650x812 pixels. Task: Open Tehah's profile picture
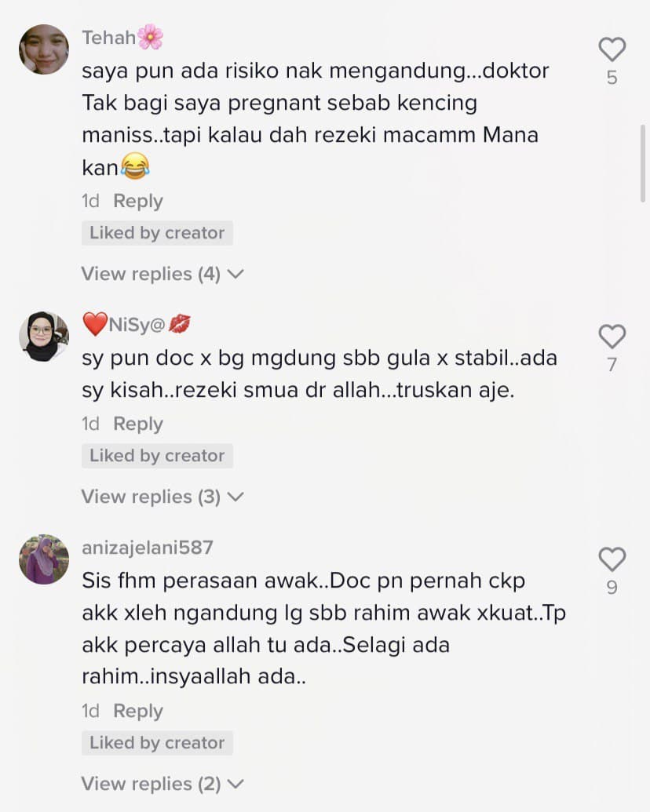pyautogui.click(x=44, y=49)
